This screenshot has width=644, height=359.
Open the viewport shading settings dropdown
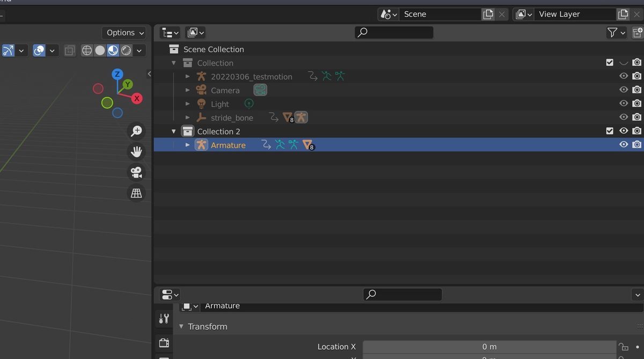point(138,50)
